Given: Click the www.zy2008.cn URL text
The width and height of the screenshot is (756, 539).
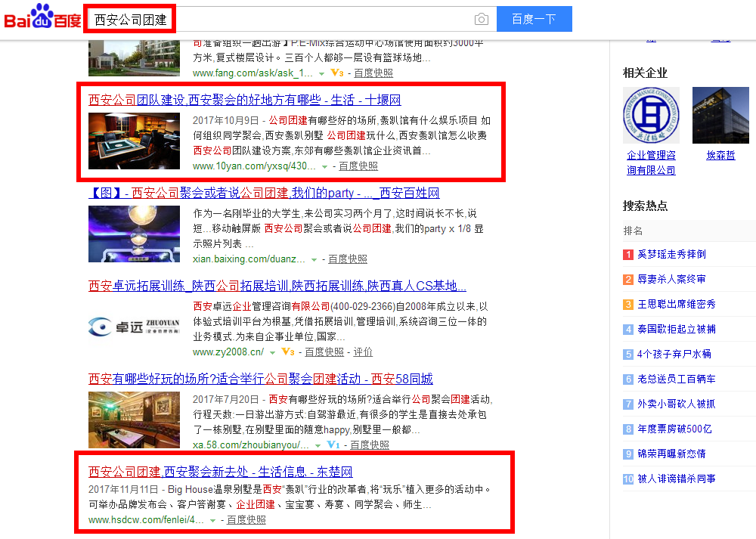Looking at the screenshot, I should [x=228, y=352].
